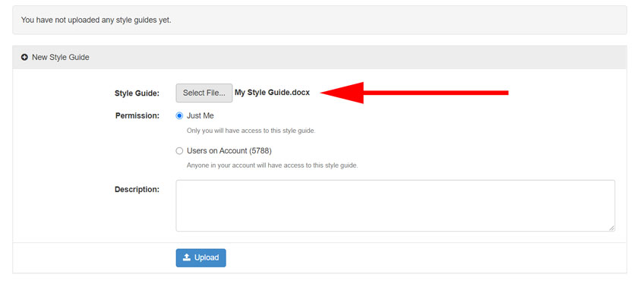Focus the Description text area

pos(396,205)
